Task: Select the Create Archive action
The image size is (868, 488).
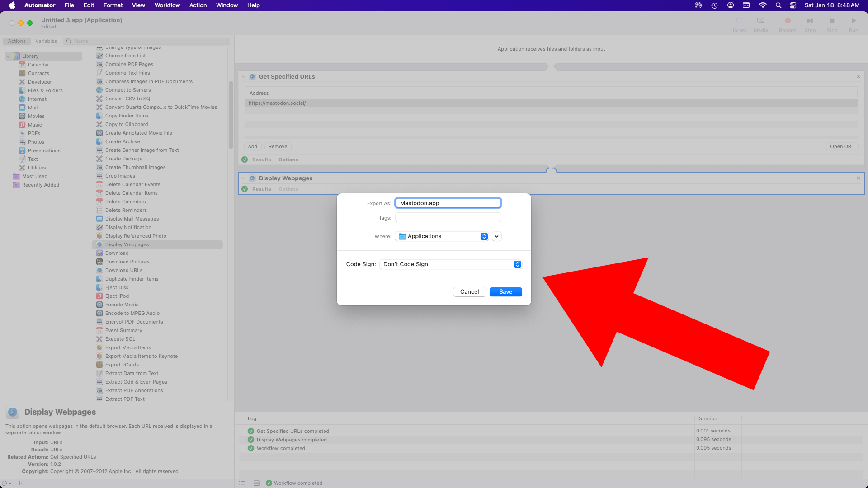Action: point(123,141)
